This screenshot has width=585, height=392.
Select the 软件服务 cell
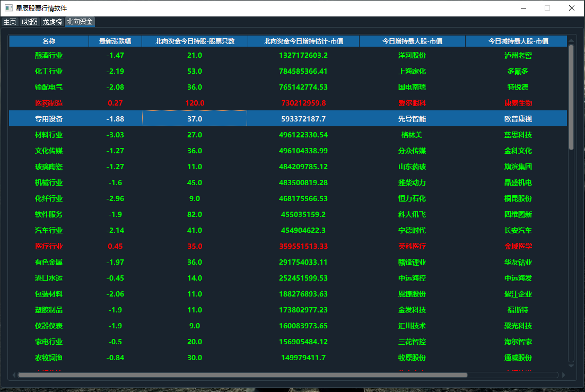[49, 214]
